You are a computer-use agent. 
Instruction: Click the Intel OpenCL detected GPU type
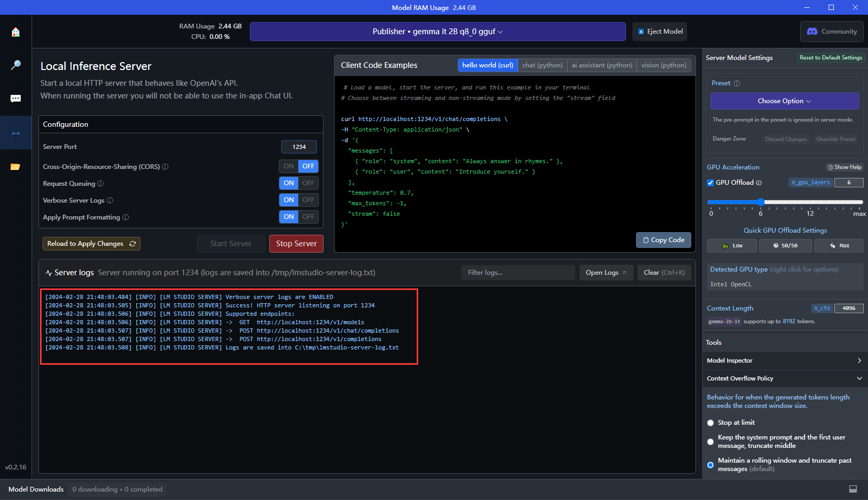[731, 285]
